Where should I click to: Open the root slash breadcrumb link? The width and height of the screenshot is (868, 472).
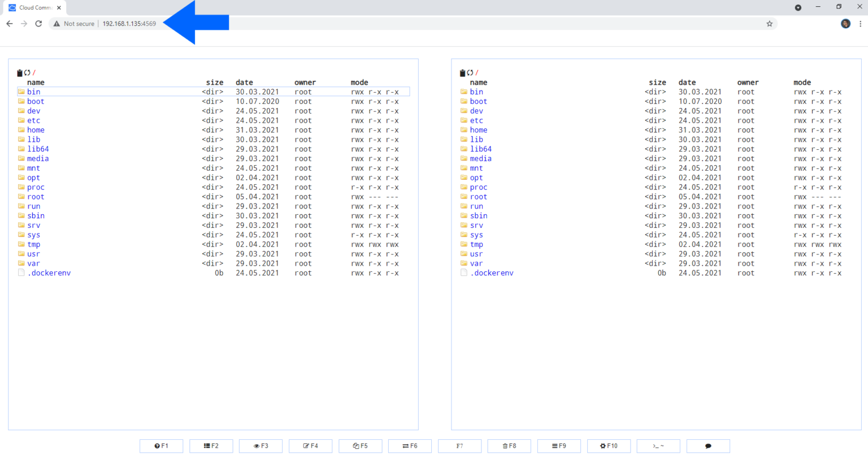34,72
